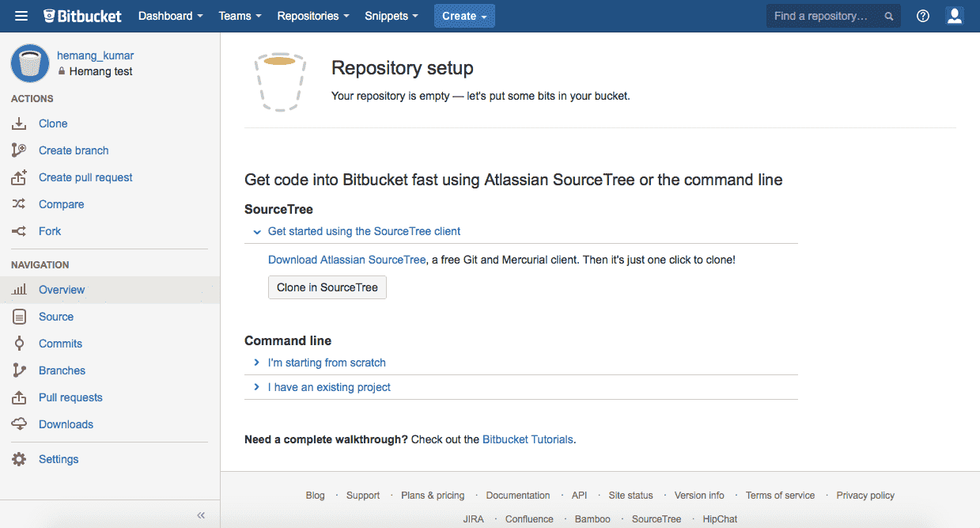This screenshot has width=980, height=528.
Task: Open Plans & pricing footer link
Action: [x=433, y=496]
